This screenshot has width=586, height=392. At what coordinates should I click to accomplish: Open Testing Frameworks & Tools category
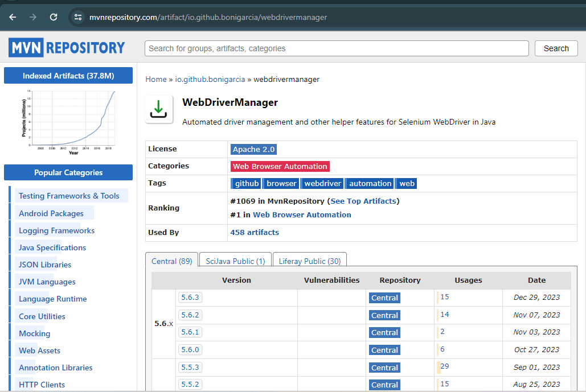[x=69, y=196]
